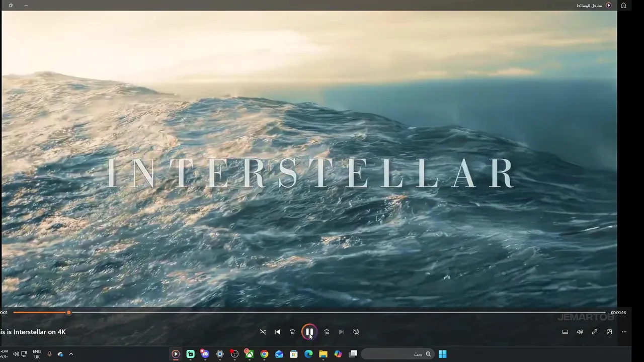Show hidden system tray icons
Screen dimensions: 644x362
[x=71, y=354]
